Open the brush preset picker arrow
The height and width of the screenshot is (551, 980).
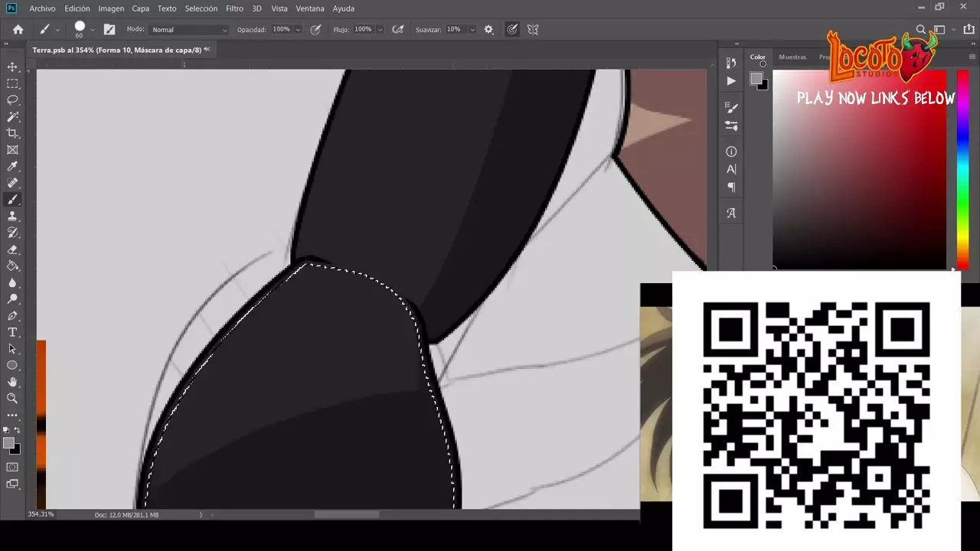tap(93, 30)
